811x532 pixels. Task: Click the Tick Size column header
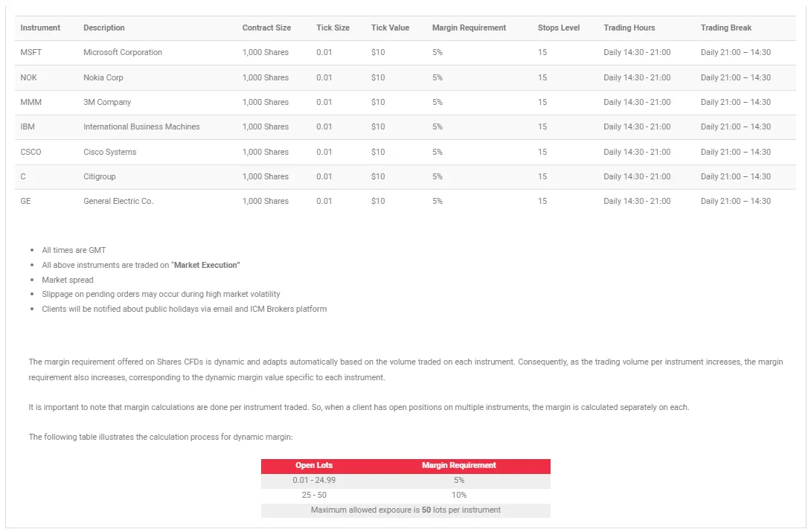[x=333, y=28]
